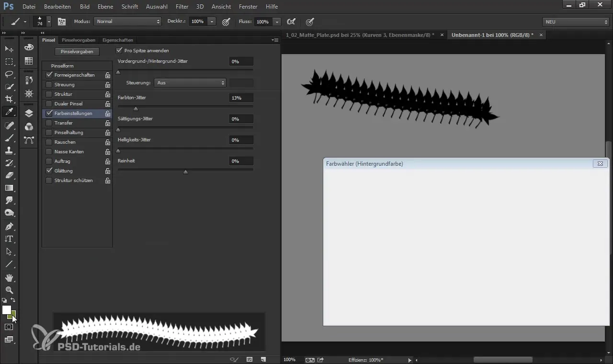Uncheck Glättung checkbox
The width and height of the screenshot is (613, 364).
click(49, 171)
